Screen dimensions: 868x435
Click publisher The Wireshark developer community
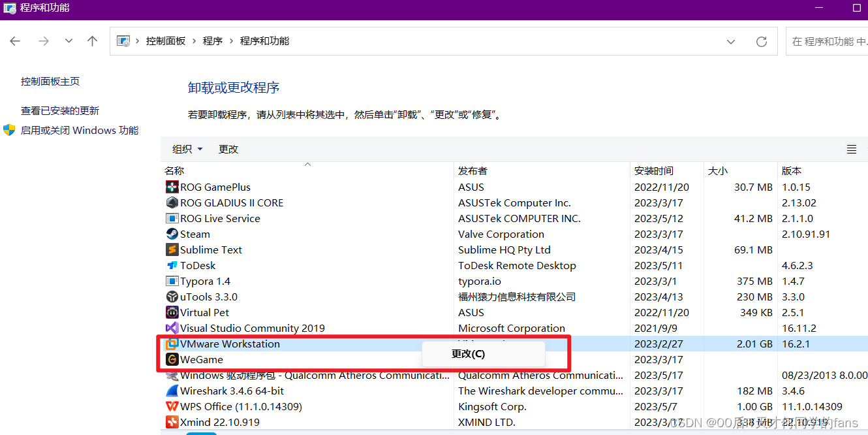click(540, 391)
